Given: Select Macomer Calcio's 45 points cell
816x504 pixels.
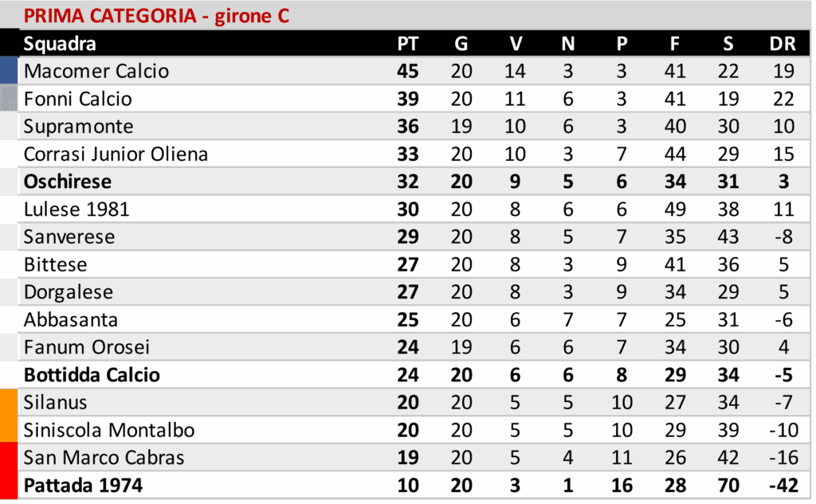Looking at the screenshot, I should (x=407, y=72).
